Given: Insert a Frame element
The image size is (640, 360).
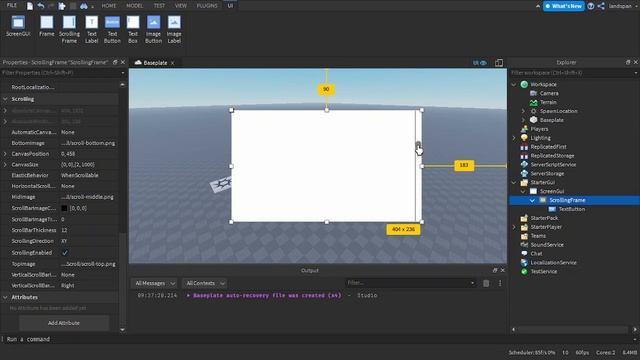Looking at the screenshot, I should tap(47, 27).
